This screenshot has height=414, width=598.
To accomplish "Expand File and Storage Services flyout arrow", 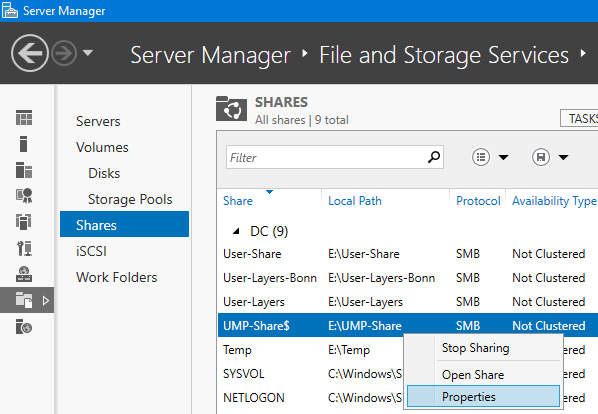I will click(46, 301).
